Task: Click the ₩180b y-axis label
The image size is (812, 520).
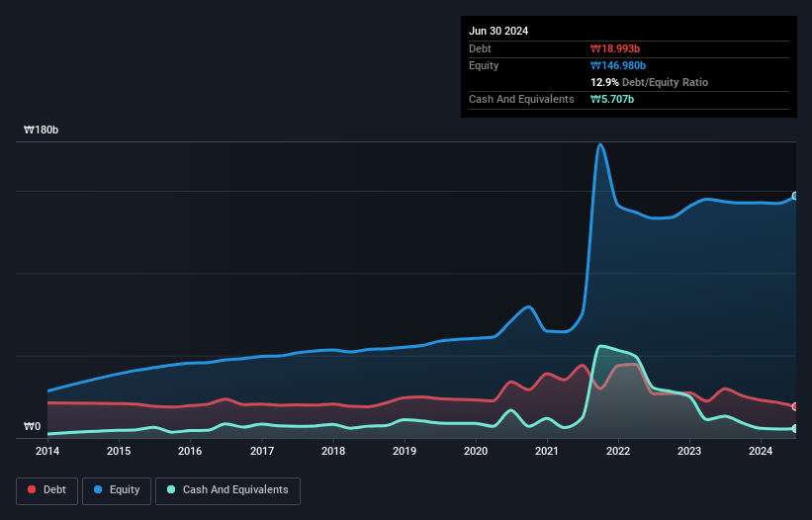Action: (41, 130)
